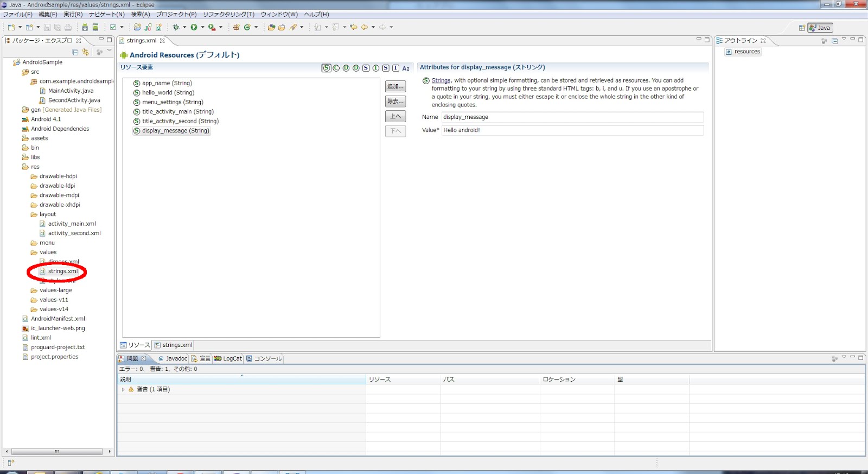Toggle the round I resource filter icon

coord(376,68)
